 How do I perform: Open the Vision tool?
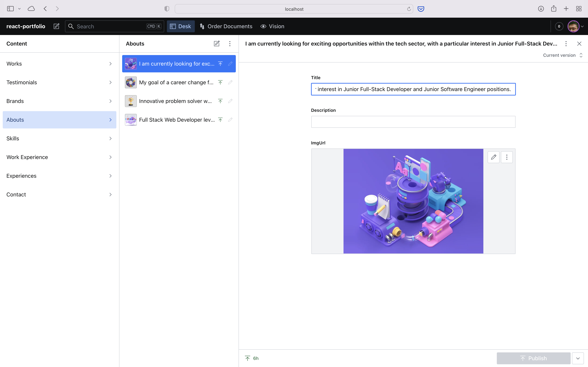(x=272, y=26)
